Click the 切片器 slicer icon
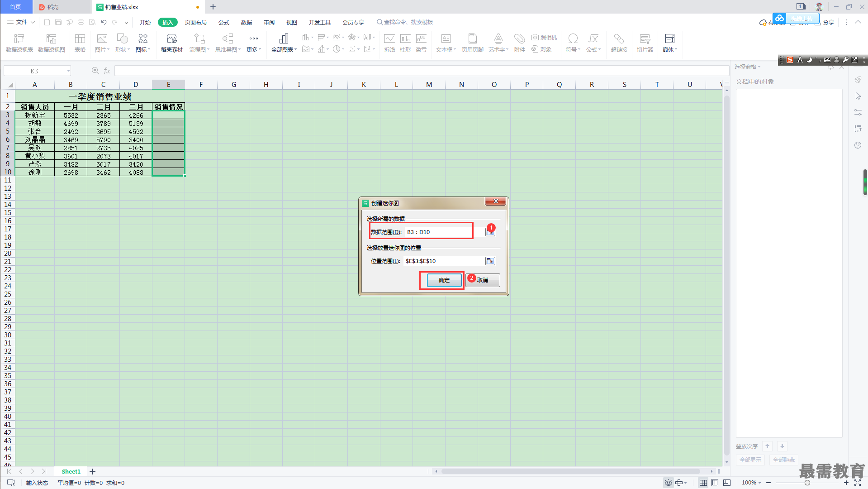Image resolution: width=868 pixels, height=489 pixels. point(645,43)
